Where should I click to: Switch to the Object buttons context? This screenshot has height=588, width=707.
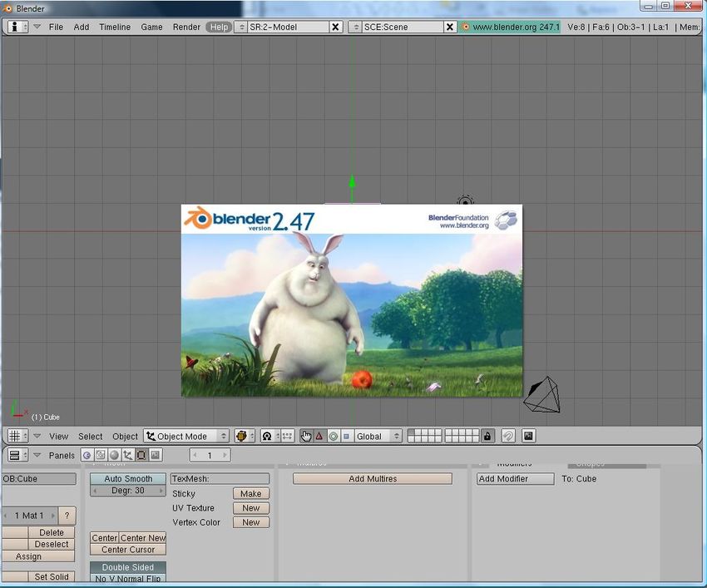pos(127,455)
